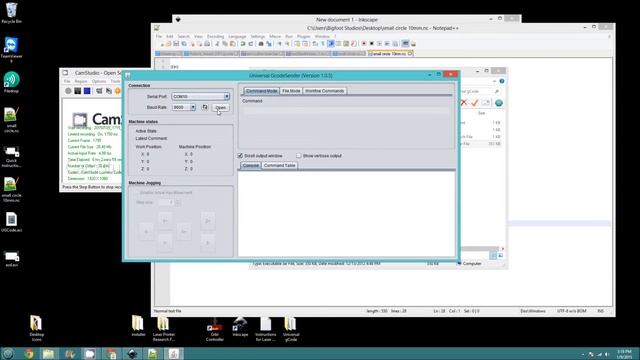Viewport: 640px width, 360px height.
Task: Open Notepad++ Encoding menu
Action: [x=215, y=36]
